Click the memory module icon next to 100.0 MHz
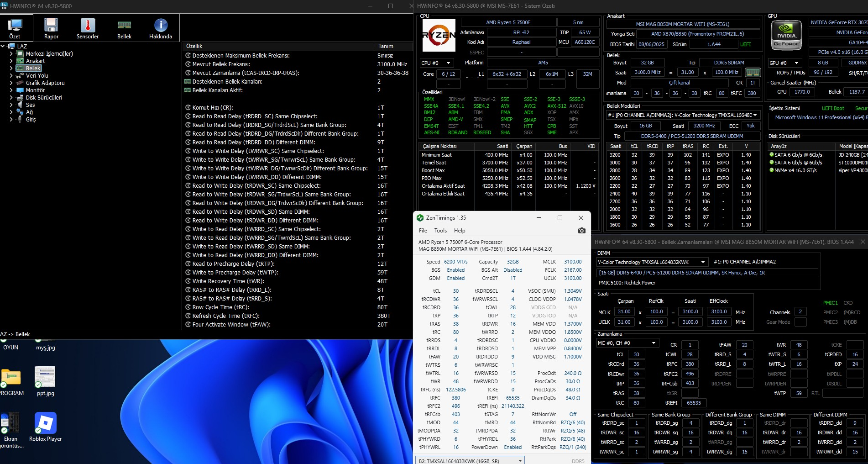This screenshot has height=464, width=868. click(753, 72)
